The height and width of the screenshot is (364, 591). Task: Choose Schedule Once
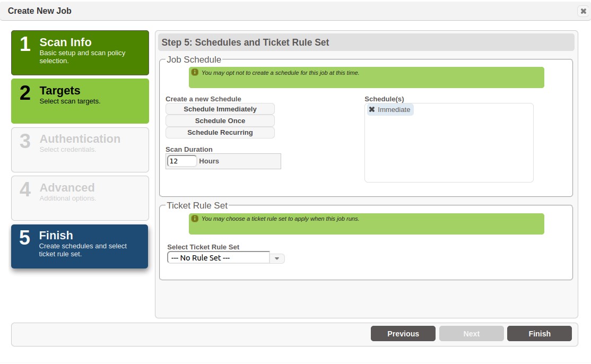[220, 121]
